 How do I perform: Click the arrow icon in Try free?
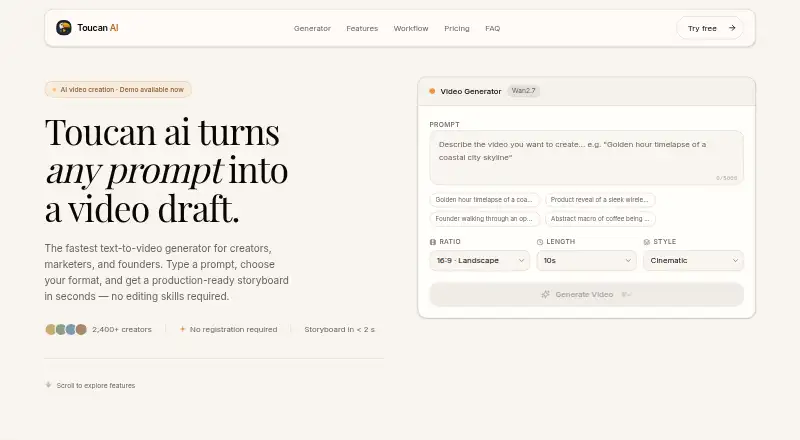pyautogui.click(x=732, y=28)
